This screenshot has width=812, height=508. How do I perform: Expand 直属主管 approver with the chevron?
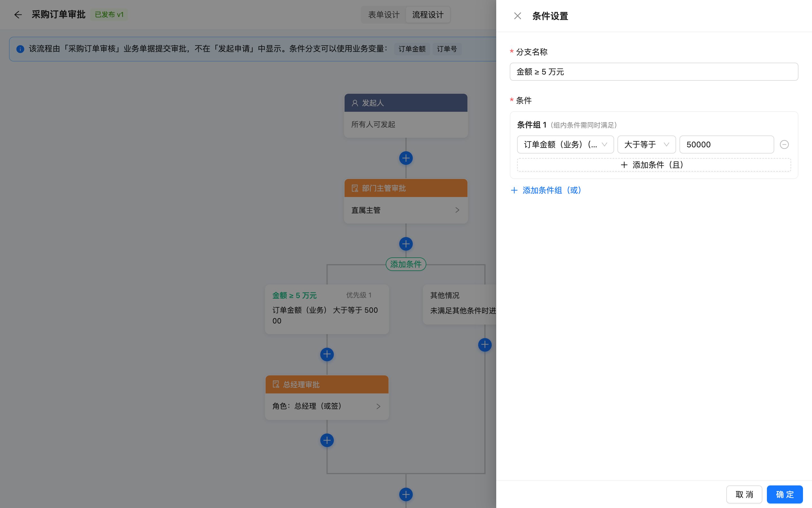point(457,210)
